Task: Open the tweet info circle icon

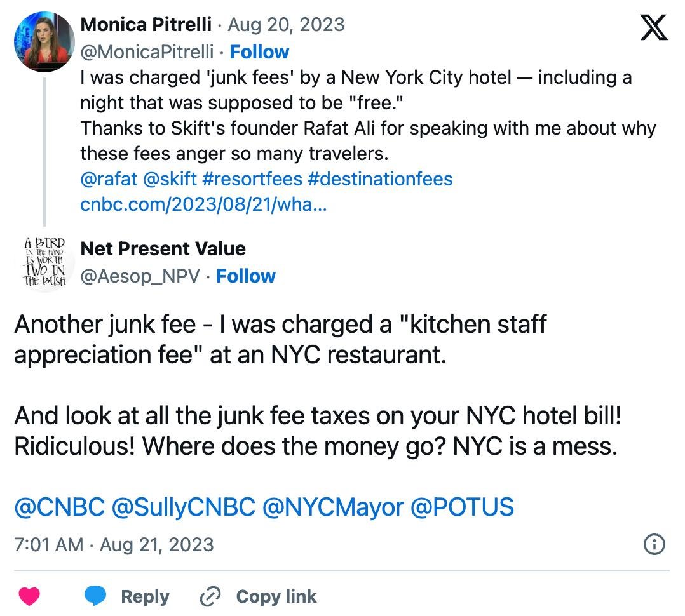Action: point(654,544)
